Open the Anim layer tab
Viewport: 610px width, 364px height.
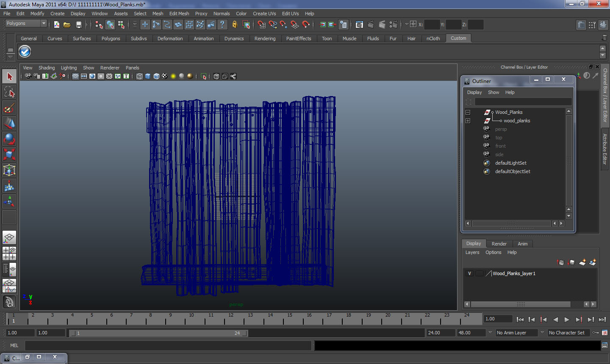click(x=523, y=244)
